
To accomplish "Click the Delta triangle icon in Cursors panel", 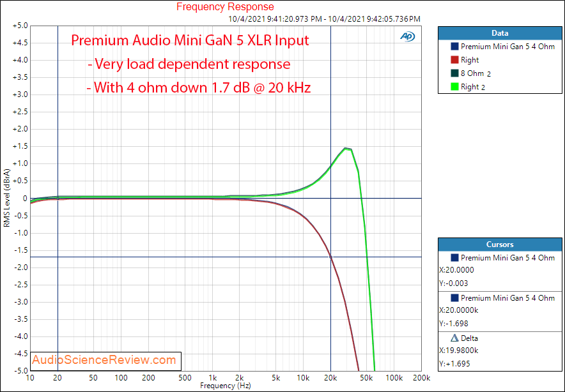I will coord(454,338).
